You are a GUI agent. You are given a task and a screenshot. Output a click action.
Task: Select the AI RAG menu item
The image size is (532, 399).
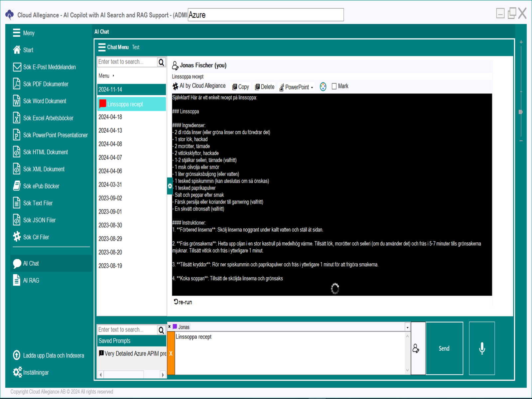coord(31,280)
